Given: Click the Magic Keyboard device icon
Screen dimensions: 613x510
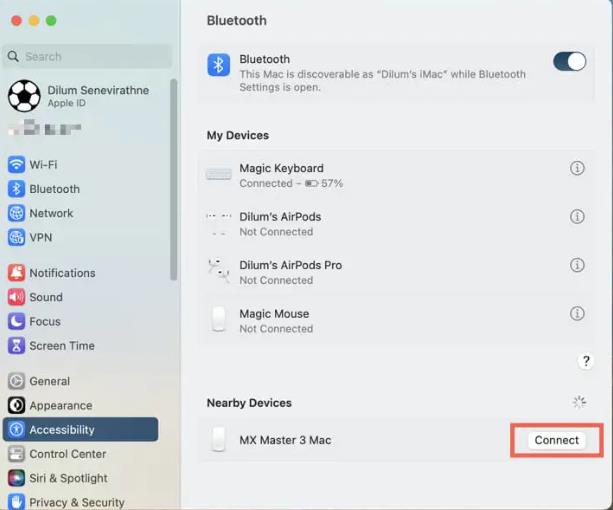Looking at the screenshot, I should pyautogui.click(x=219, y=174).
